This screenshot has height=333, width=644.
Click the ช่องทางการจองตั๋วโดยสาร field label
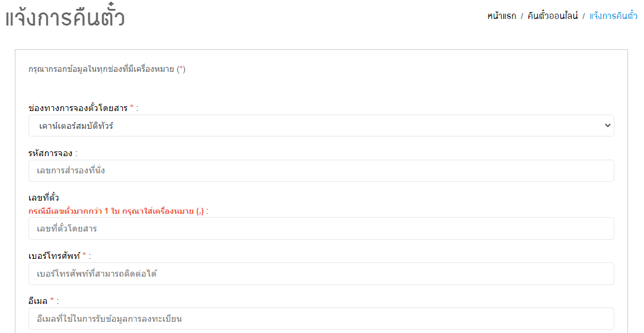pyautogui.click(x=78, y=108)
